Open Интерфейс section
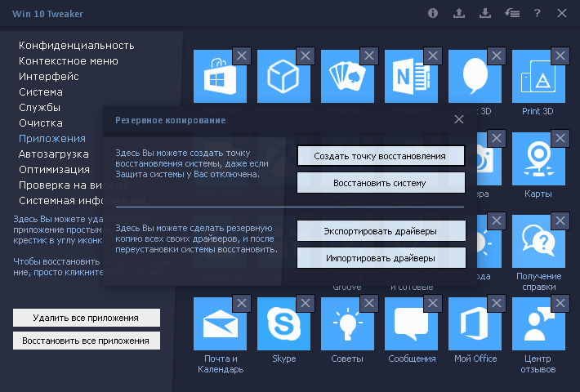Image resolution: width=580 pixels, height=392 pixels. 49,77
